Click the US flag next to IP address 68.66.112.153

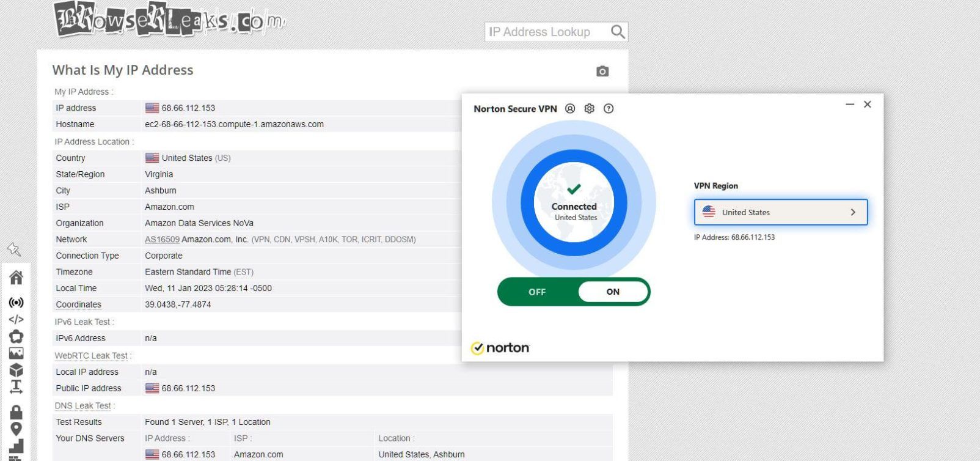(x=152, y=108)
